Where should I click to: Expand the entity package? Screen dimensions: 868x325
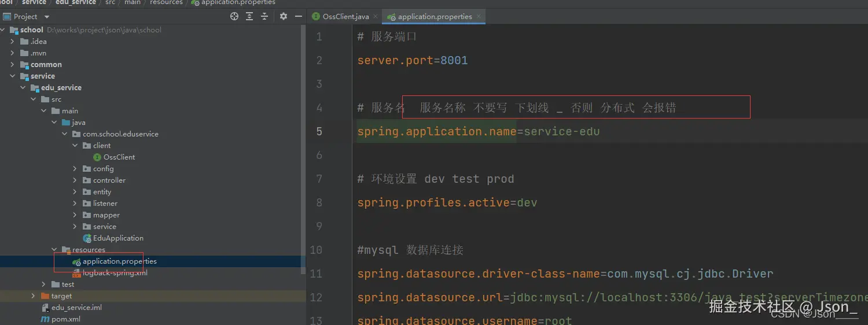click(x=75, y=192)
